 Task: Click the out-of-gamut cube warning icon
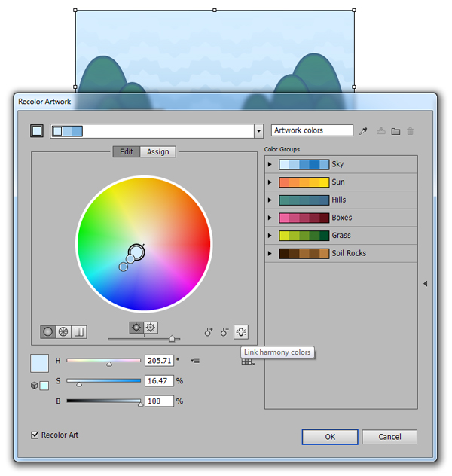click(x=35, y=385)
